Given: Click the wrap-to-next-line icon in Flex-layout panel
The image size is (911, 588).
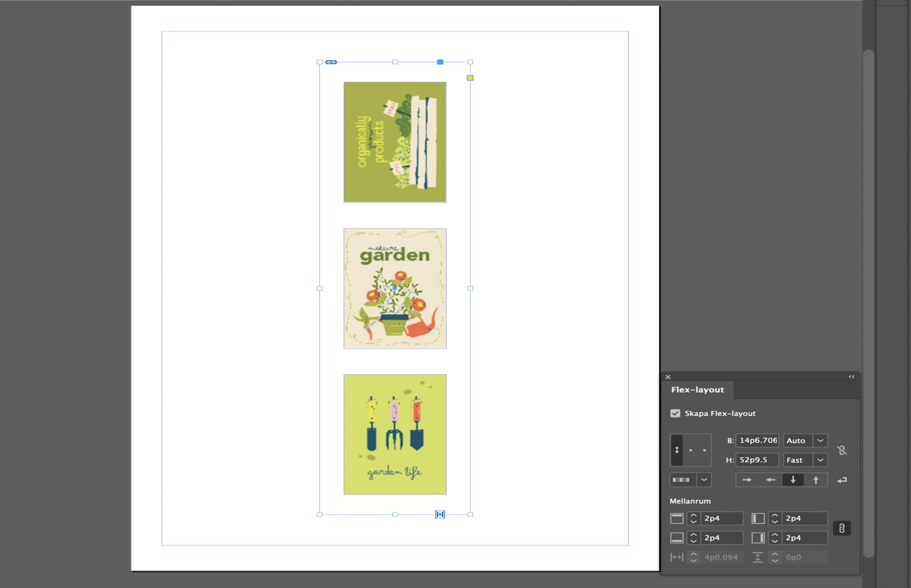Looking at the screenshot, I should tap(842, 480).
